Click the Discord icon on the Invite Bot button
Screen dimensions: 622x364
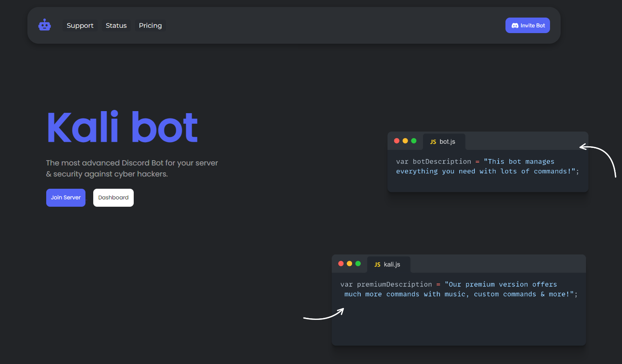coord(515,25)
